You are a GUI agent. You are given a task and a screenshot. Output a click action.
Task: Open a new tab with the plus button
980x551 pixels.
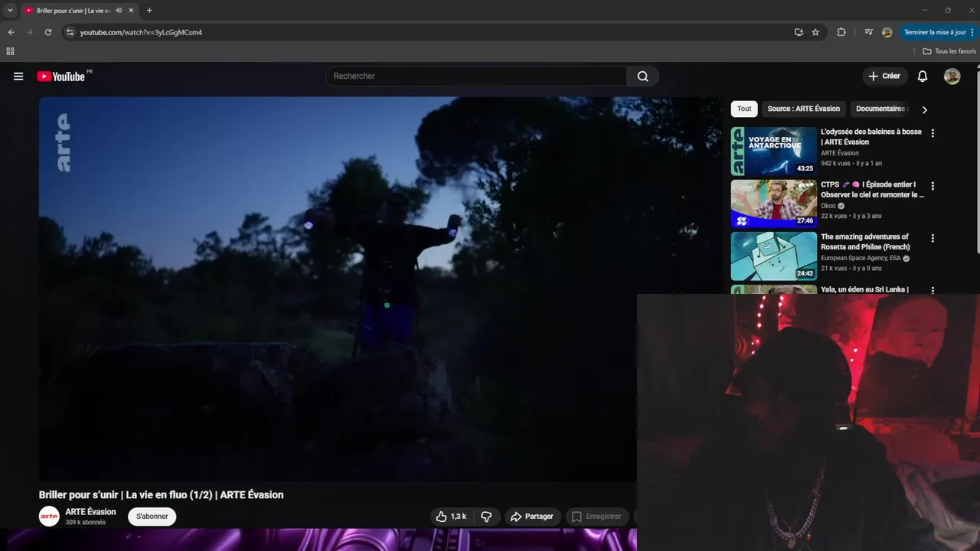[x=149, y=11]
